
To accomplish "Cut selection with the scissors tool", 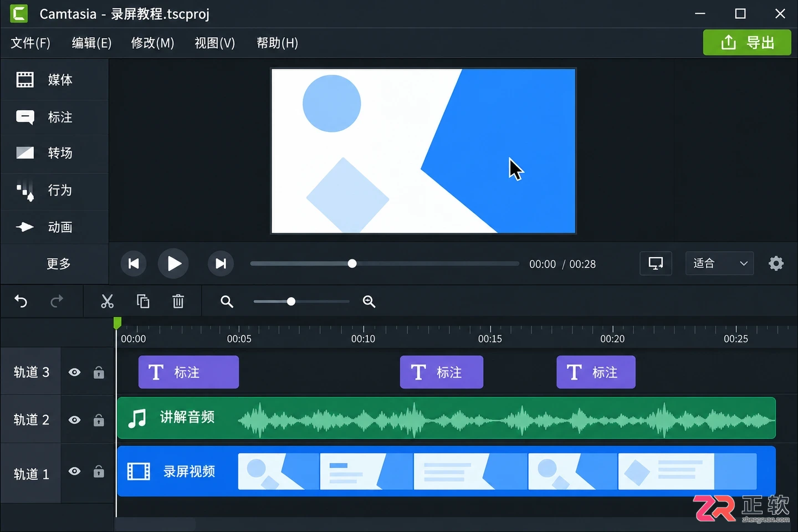I will tap(107, 301).
